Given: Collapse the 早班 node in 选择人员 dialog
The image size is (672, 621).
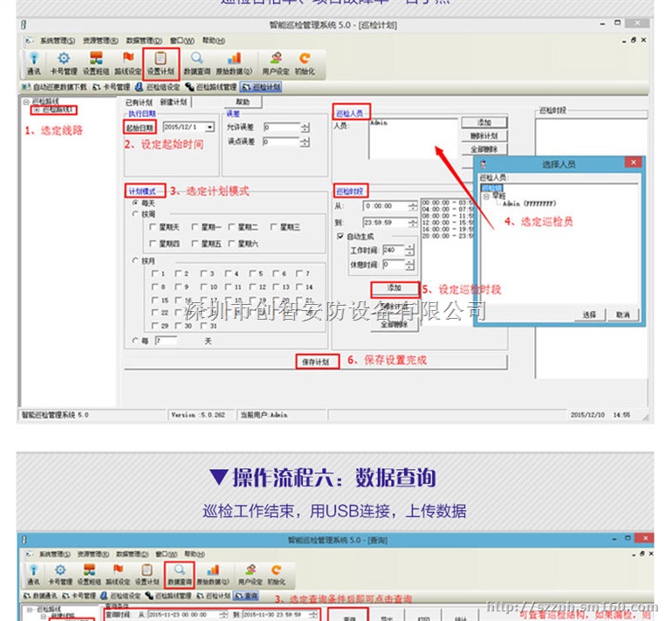Looking at the screenshot, I should click(485, 196).
